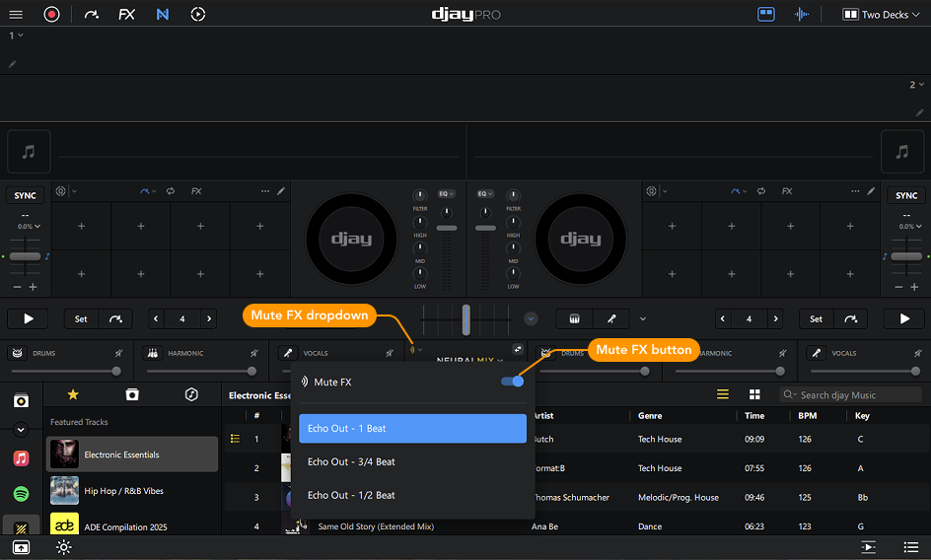This screenshot has width=931, height=560.
Task: Switch library to grid view
Action: pyautogui.click(x=754, y=394)
